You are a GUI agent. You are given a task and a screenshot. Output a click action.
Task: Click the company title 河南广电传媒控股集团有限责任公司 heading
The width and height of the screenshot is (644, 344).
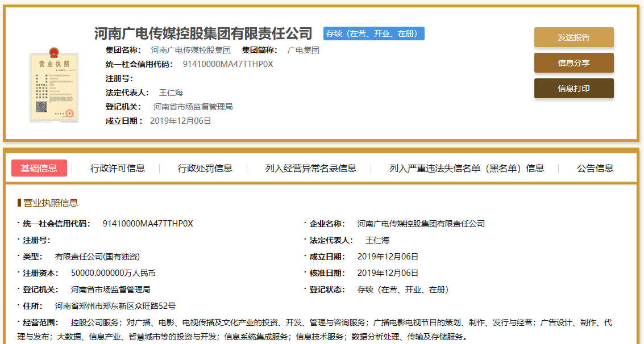(x=203, y=33)
